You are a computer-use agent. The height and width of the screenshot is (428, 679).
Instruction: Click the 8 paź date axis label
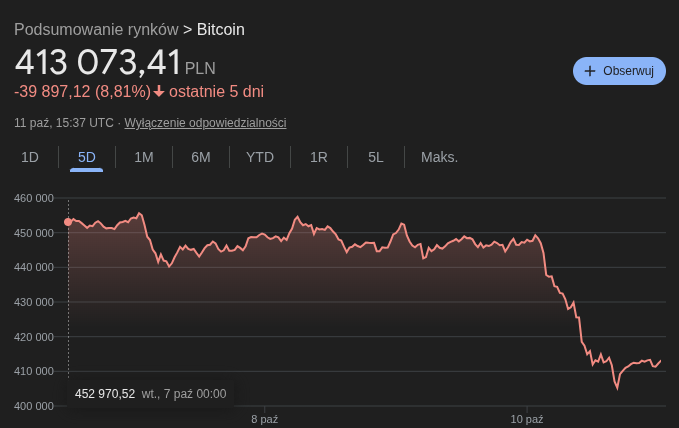[x=264, y=418]
